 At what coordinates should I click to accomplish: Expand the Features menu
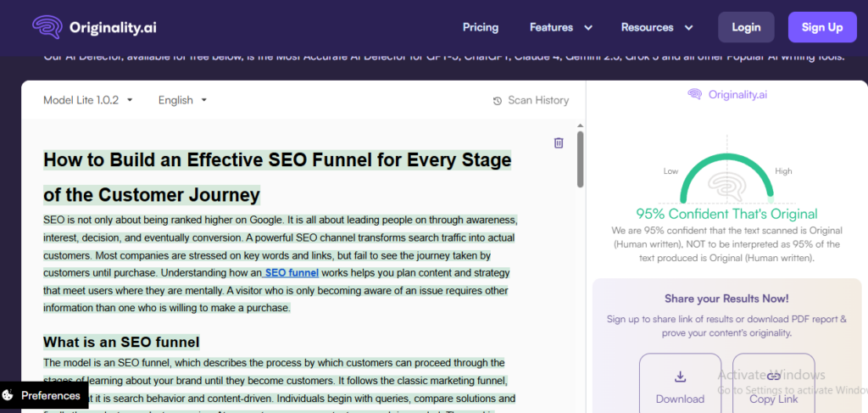tap(560, 27)
